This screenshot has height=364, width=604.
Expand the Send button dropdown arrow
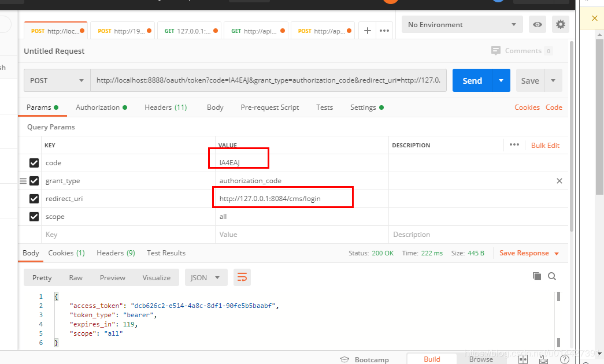pyautogui.click(x=501, y=80)
